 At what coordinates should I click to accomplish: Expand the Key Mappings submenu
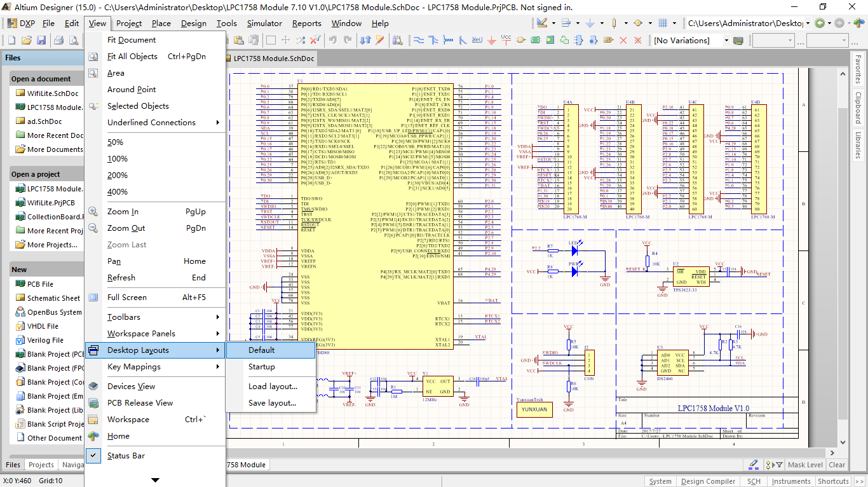coord(155,366)
